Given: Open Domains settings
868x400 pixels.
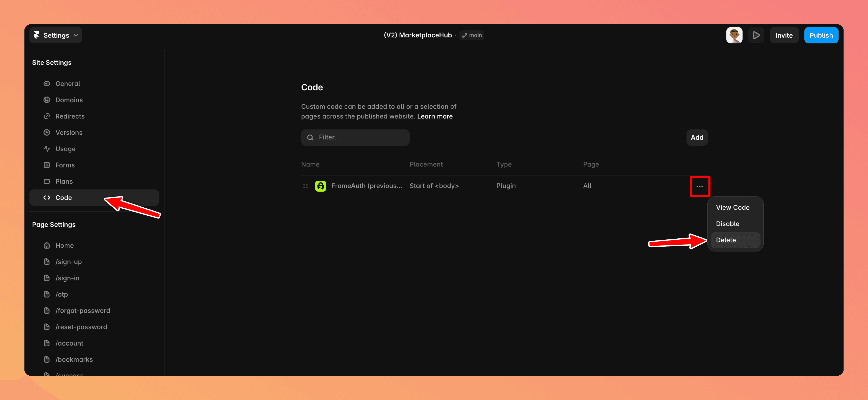Looking at the screenshot, I should [x=94, y=100].
